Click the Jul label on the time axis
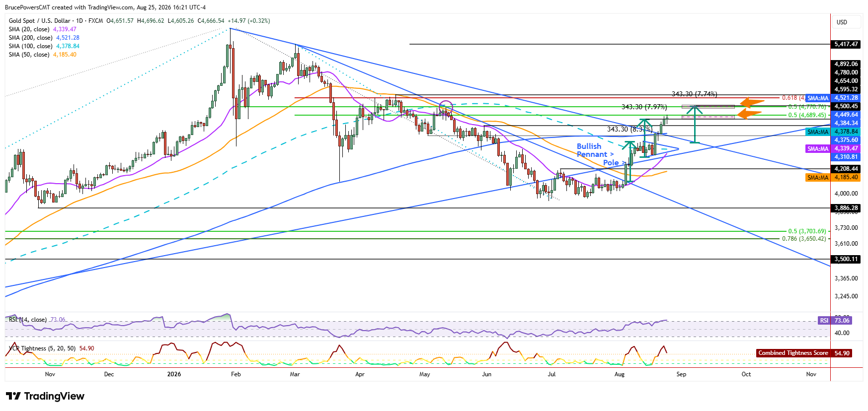 pos(552,374)
